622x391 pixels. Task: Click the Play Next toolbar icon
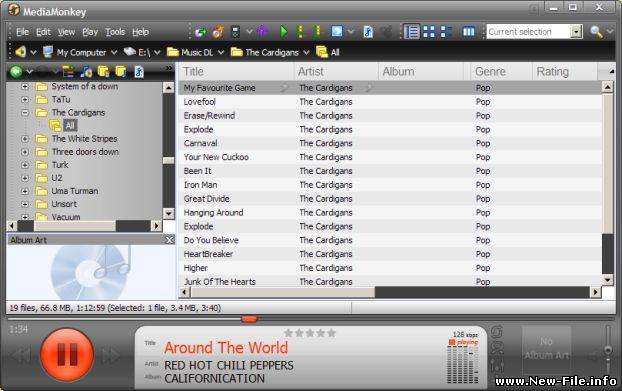(300, 31)
